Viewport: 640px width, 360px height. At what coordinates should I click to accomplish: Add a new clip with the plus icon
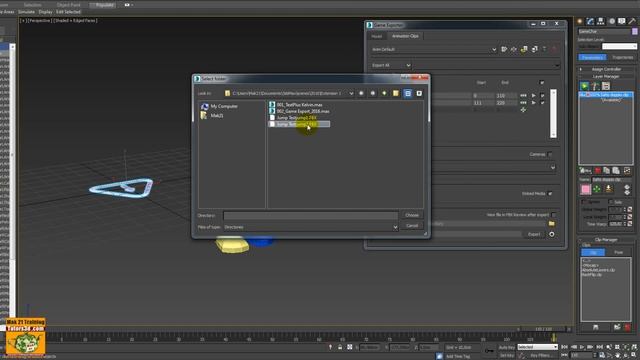(x=523, y=110)
